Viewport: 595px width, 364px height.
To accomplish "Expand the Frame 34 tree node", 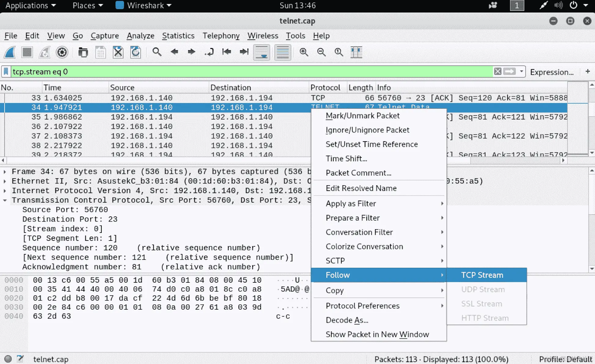I will coord(5,172).
